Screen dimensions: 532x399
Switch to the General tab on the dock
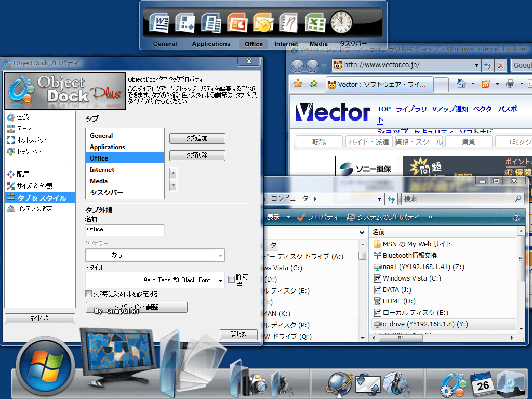[x=165, y=44]
